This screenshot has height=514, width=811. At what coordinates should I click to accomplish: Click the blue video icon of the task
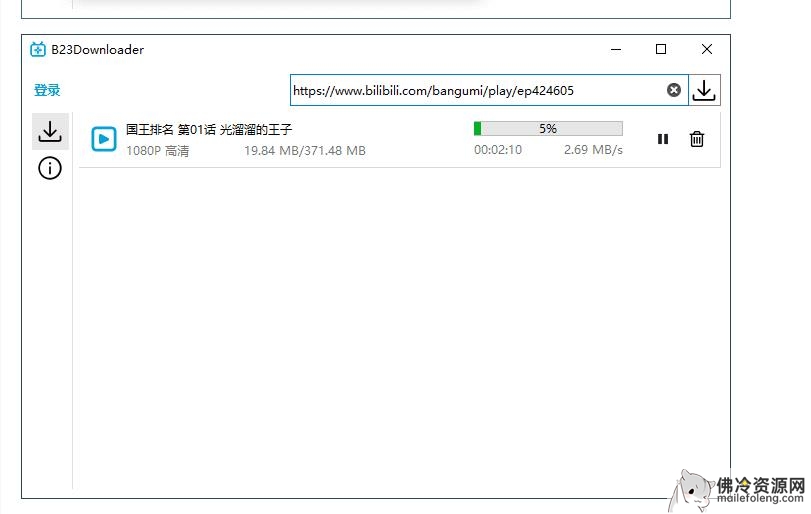click(104, 139)
